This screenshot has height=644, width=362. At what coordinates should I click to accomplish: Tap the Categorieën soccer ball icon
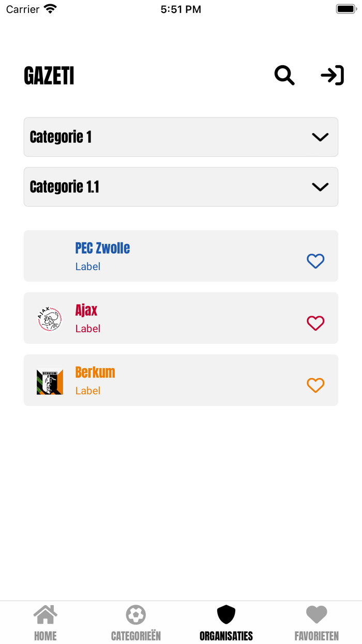136,614
